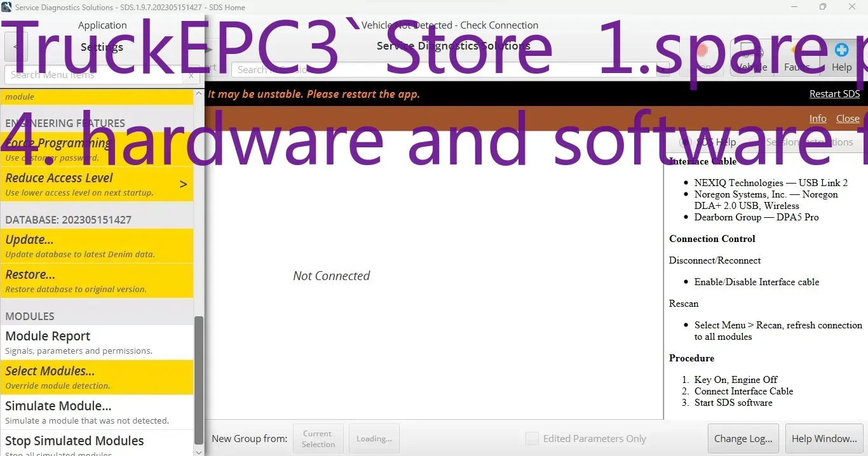The width and height of the screenshot is (868, 456).
Task: Collapse the ENGINEERING FEATURES section
Action: (65, 123)
